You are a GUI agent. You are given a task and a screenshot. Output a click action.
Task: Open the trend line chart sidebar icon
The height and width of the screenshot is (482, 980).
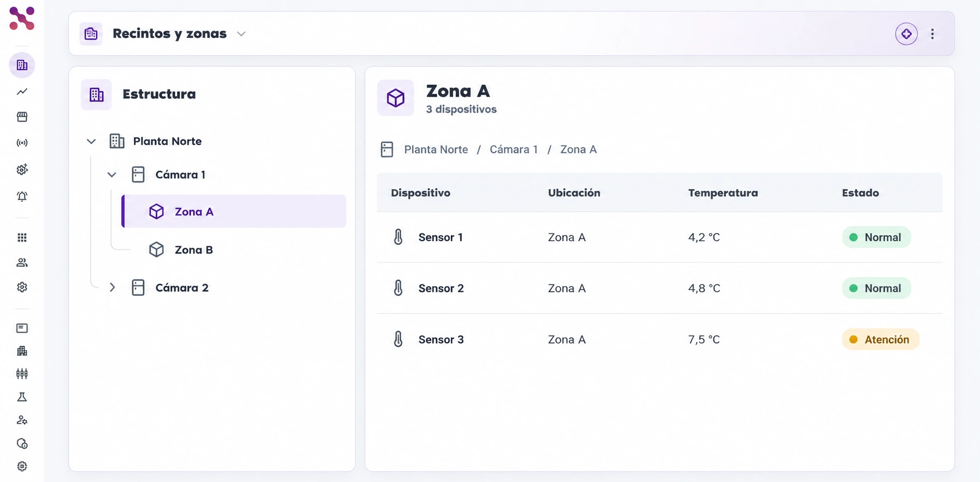[x=22, y=92]
